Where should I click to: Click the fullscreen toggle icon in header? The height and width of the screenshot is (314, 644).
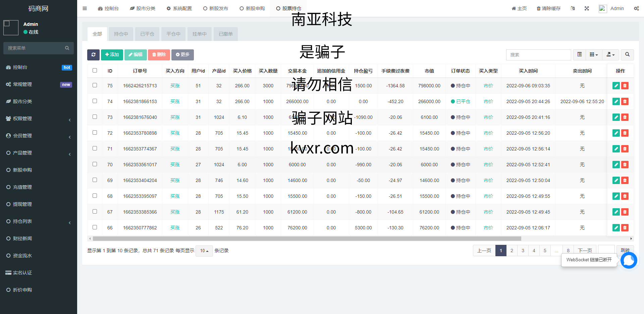coord(587,8)
